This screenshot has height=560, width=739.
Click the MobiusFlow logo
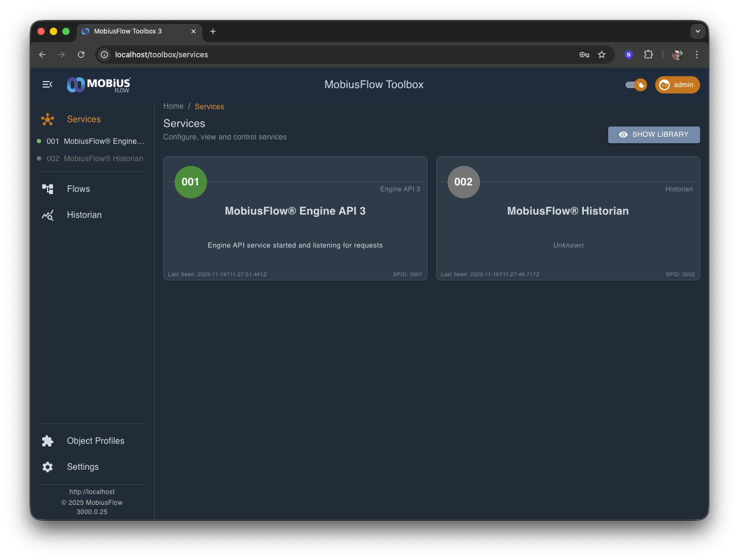pyautogui.click(x=98, y=85)
